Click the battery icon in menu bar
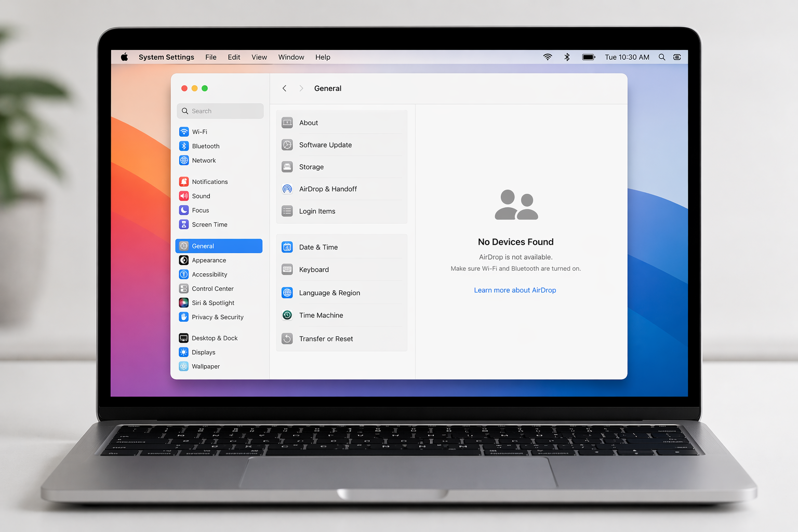 coord(589,57)
